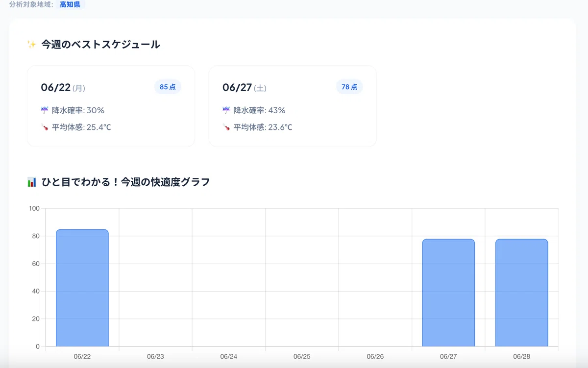
Task: Select the 78点 score badge
Action: (349, 87)
